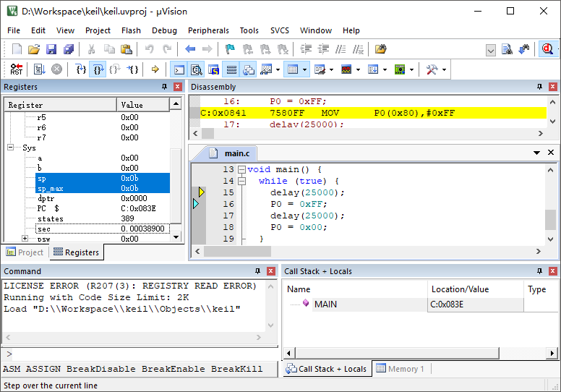Click the Open file folder icon
Image resolution: width=561 pixels, height=392 pixels.
click(34, 49)
